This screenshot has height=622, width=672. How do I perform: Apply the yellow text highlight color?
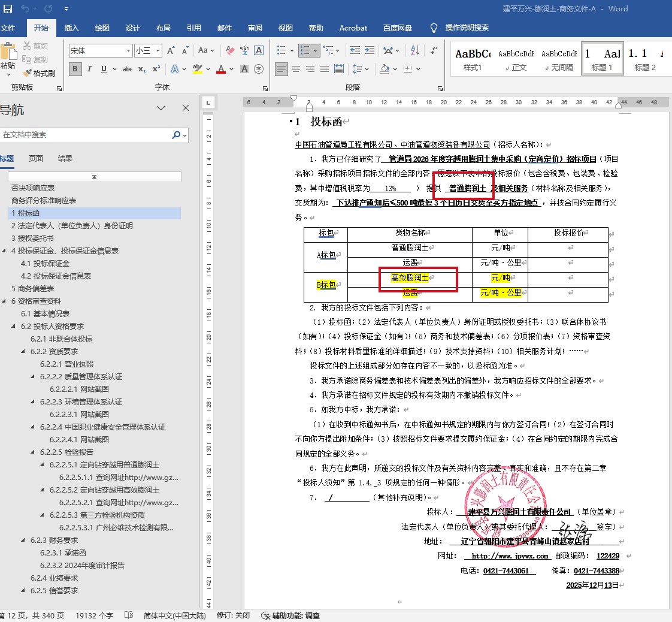197,69
